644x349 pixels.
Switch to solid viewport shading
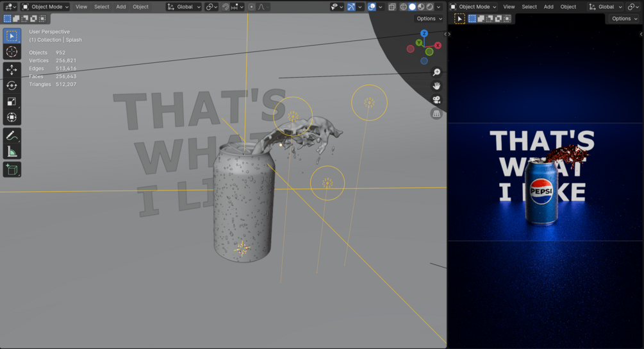click(x=413, y=6)
